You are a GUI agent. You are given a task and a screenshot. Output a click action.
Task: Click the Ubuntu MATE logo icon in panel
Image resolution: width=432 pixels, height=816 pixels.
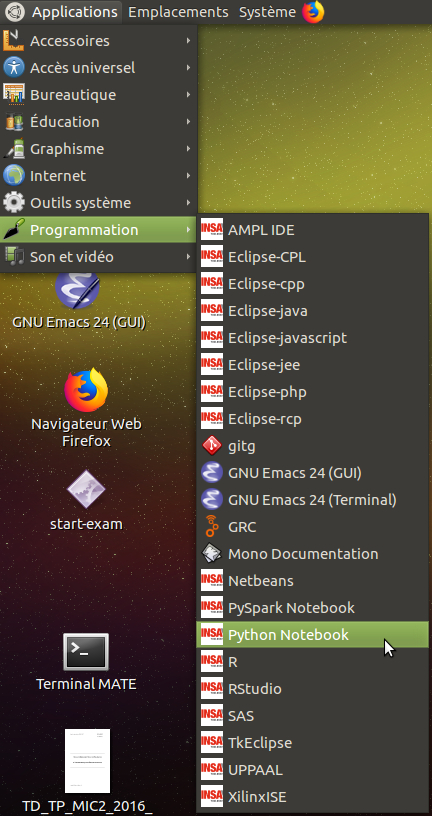click(x=15, y=12)
